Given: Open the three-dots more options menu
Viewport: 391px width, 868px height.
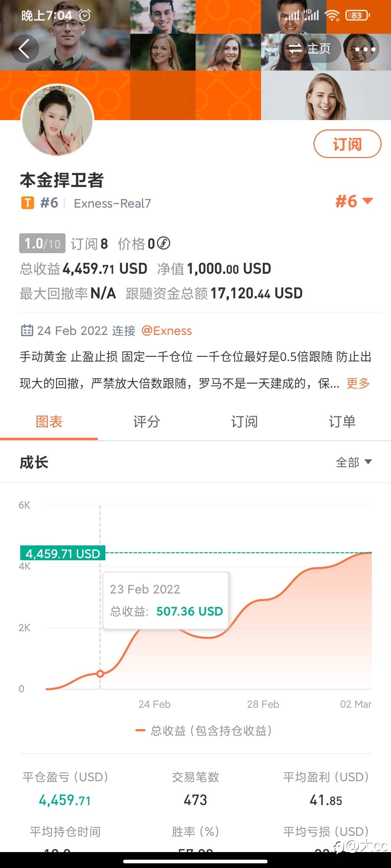Looking at the screenshot, I should pos(365,49).
